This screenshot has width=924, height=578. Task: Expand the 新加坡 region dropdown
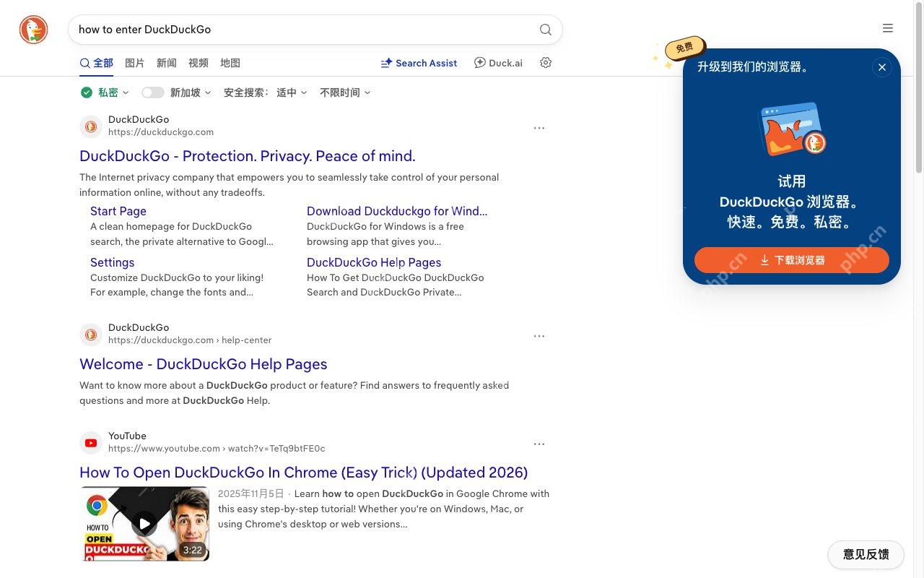pos(191,92)
